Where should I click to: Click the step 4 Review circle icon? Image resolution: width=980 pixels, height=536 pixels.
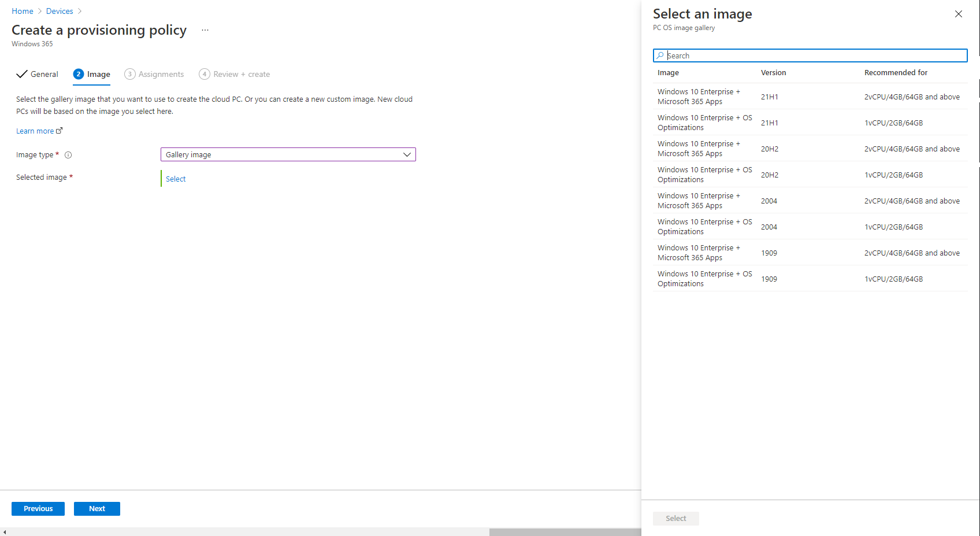pos(205,74)
